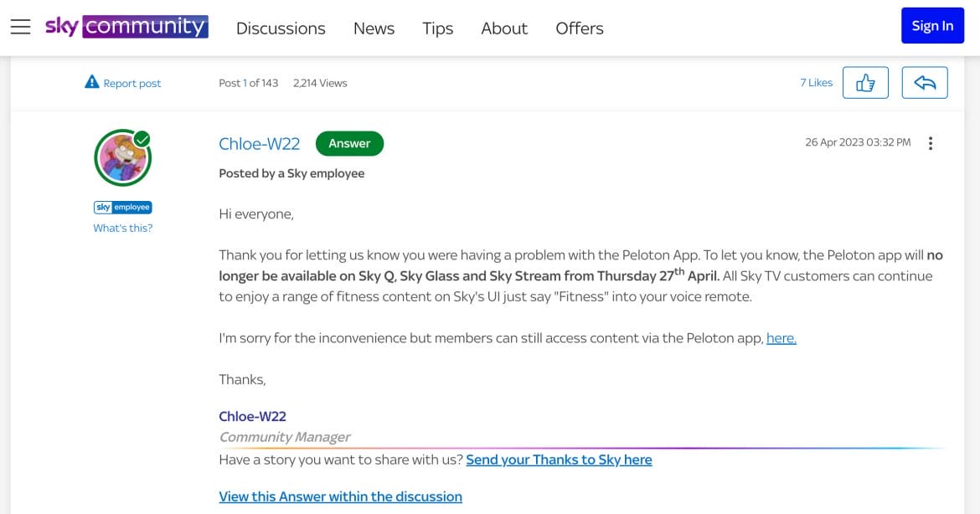This screenshot has width=980, height=514.
Task: Click the What's this? link
Action: pos(122,228)
